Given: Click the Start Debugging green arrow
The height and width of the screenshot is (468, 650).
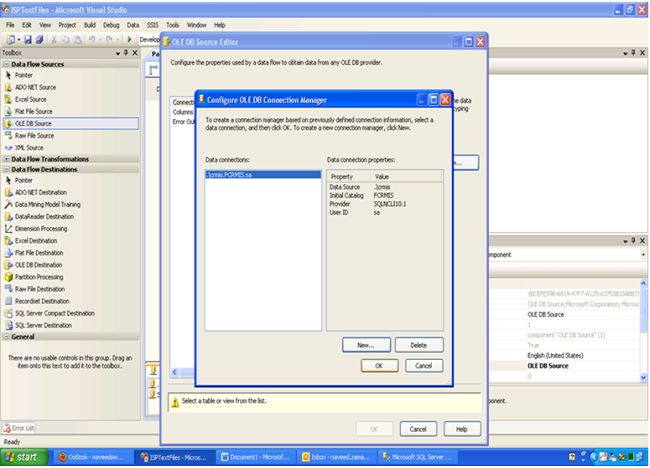Looking at the screenshot, I should [x=129, y=39].
